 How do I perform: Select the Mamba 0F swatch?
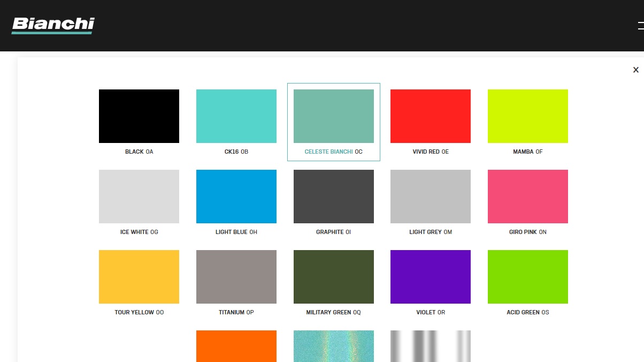[x=528, y=116]
